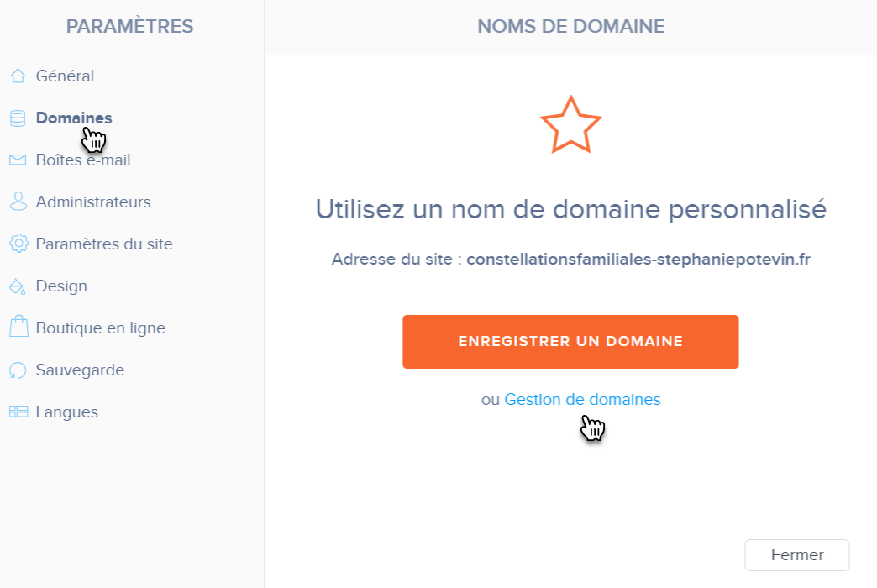Go to Boîtes e-mail settings

[x=83, y=160]
